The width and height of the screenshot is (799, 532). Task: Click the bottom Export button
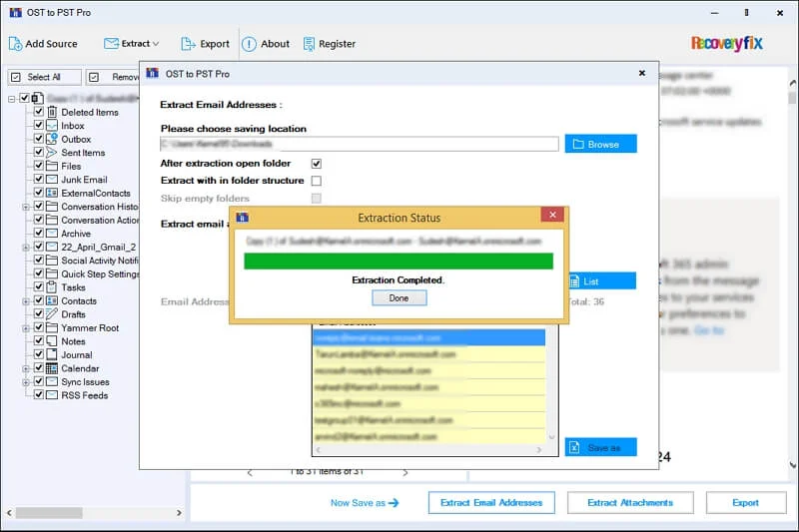click(x=745, y=502)
